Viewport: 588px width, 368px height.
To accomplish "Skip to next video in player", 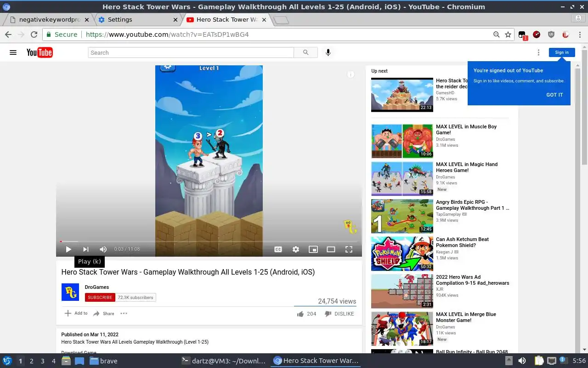I will [85, 249].
